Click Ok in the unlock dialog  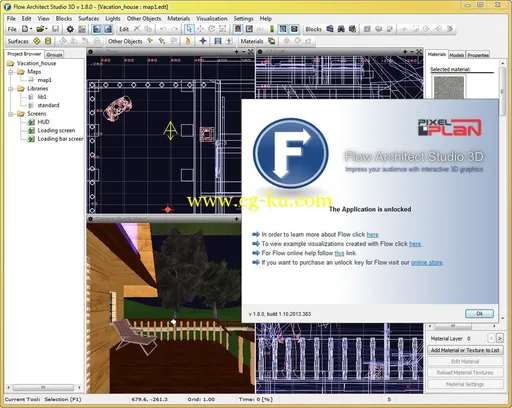[479, 313]
